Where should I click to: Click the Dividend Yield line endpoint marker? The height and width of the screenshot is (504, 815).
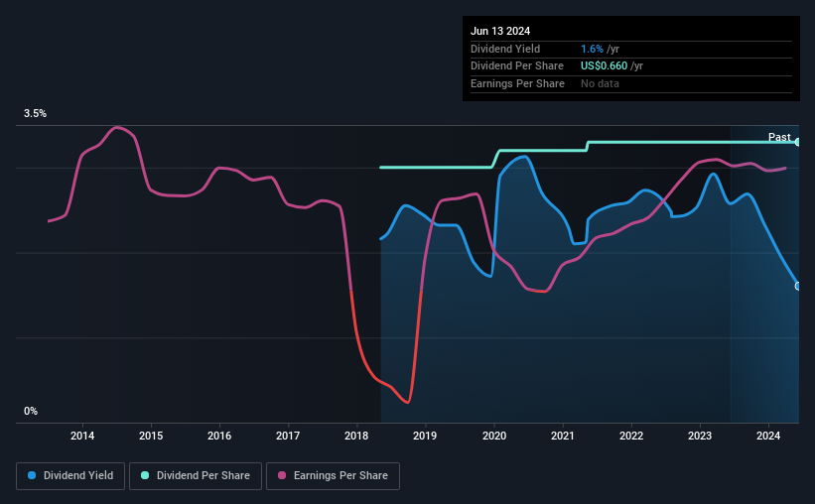(797, 287)
